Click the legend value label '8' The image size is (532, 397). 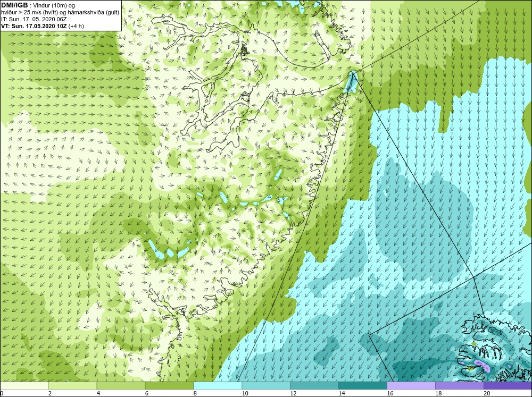(x=195, y=393)
